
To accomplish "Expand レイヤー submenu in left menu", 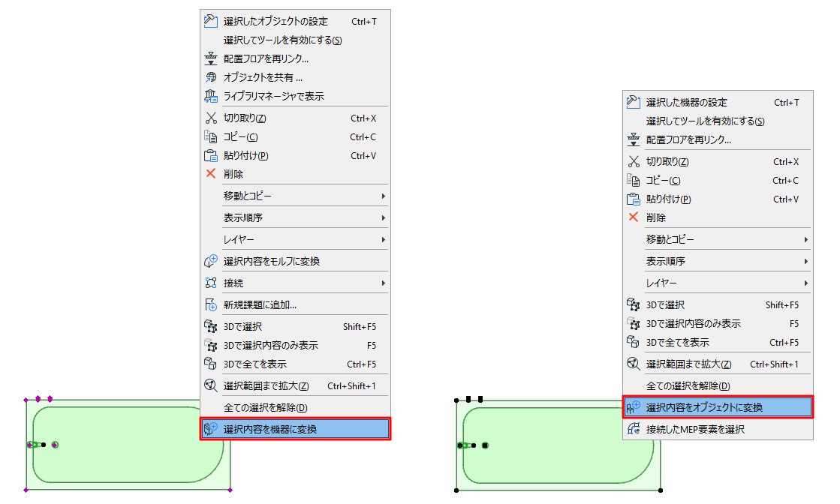I will tap(384, 240).
